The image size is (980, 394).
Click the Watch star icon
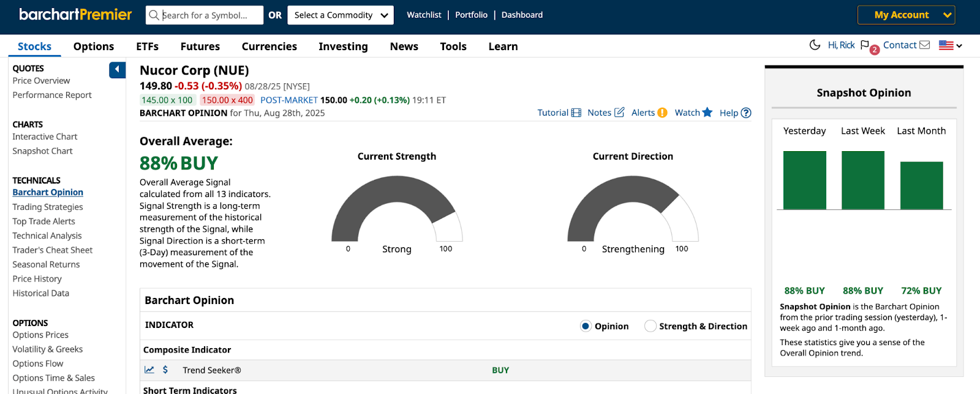[707, 112]
